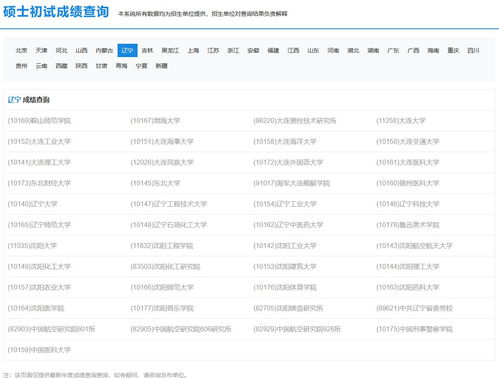This screenshot has height=378, width=499.
Task: Open (10169)鞍山师范学院 score query link
Action: (39, 121)
